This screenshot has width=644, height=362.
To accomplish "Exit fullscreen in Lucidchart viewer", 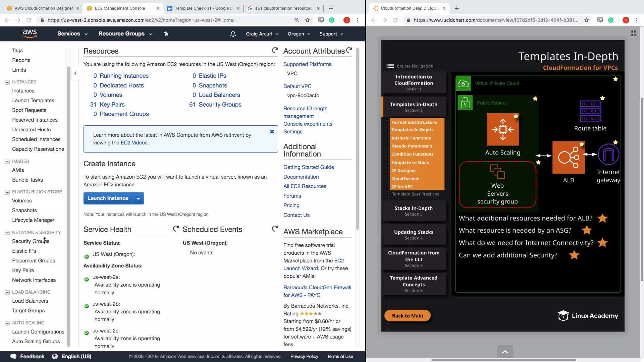I will click(633, 33).
